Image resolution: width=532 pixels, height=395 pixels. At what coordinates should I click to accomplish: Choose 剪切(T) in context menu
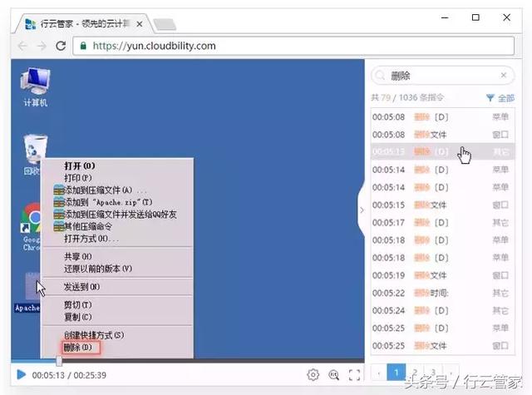pyautogui.click(x=78, y=304)
